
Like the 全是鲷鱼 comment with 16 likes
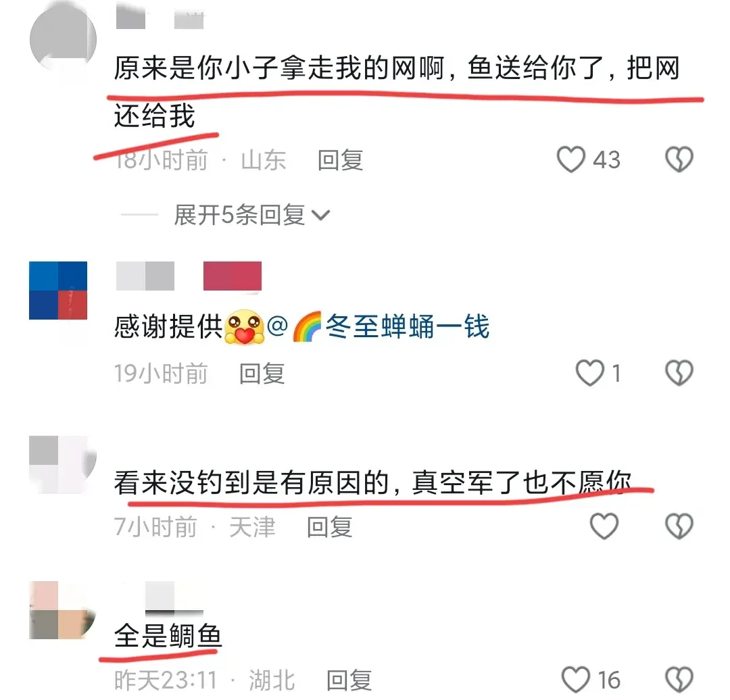[575, 680]
